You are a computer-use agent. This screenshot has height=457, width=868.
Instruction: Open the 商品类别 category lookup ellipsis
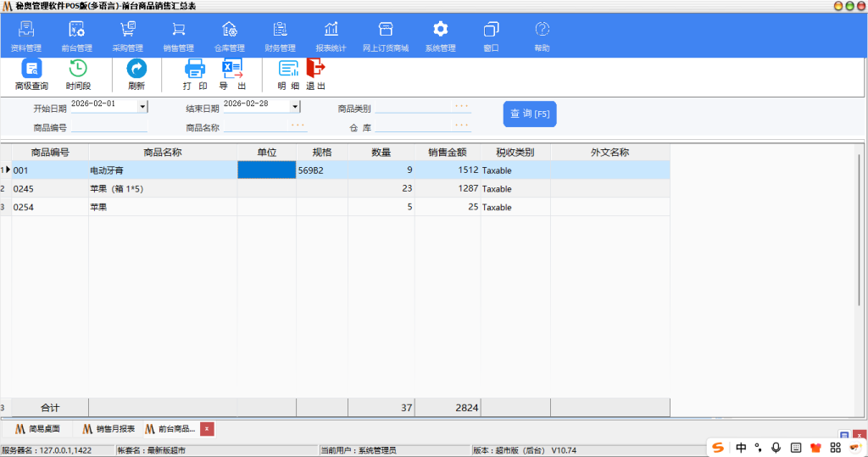(461, 107)
